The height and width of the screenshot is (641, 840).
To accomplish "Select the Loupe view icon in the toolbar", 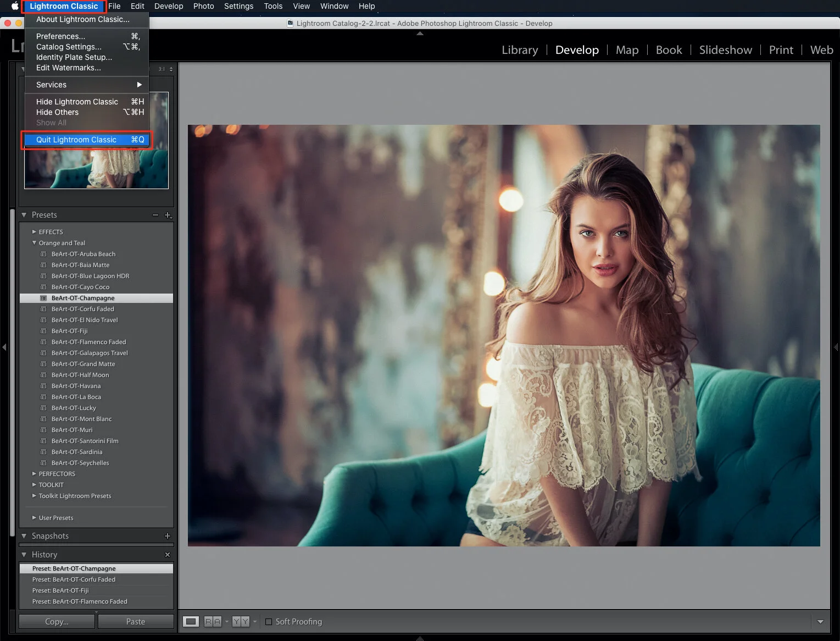I will pyautogui.click(x=191, y=621).
